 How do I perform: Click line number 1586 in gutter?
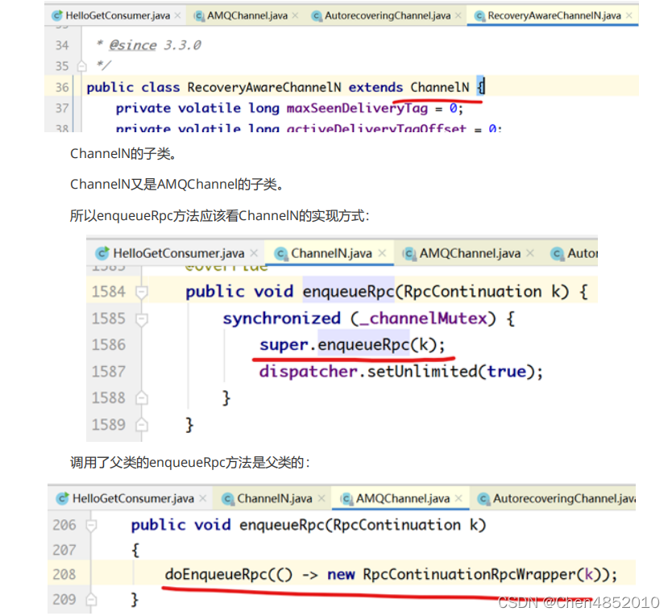pos(109,345)
